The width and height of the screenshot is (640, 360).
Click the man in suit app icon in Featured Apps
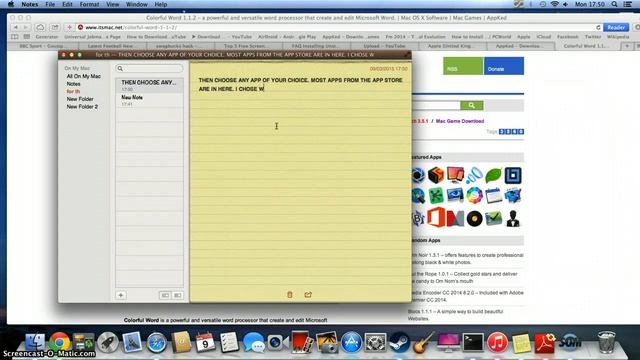coord(513,218)
